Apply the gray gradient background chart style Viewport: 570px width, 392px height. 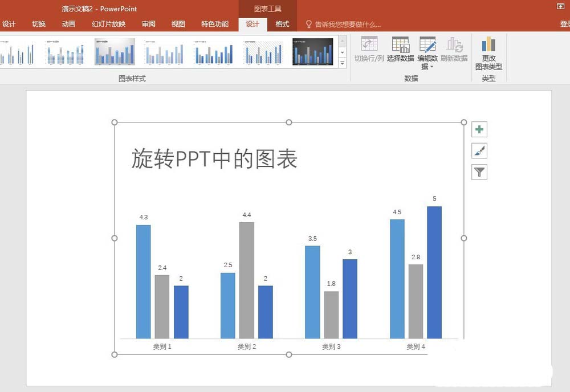coord(115,52)
